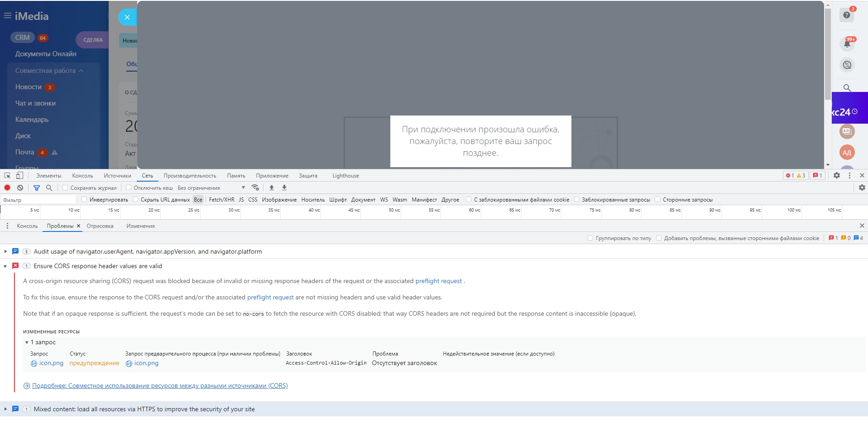Screen dimensions: 868x433
Task: Toggle the network filter funnel icon
Action: 37,188
